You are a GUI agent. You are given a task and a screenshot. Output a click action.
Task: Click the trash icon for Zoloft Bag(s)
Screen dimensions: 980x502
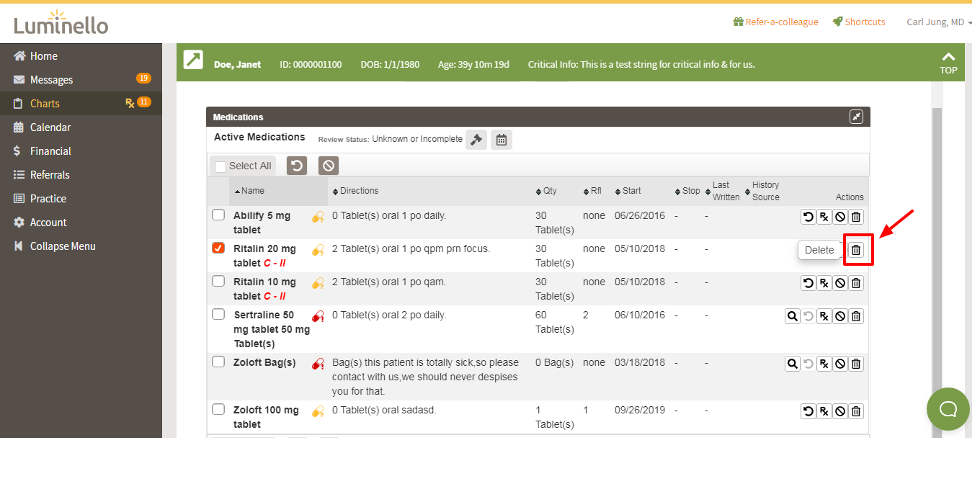856,364
